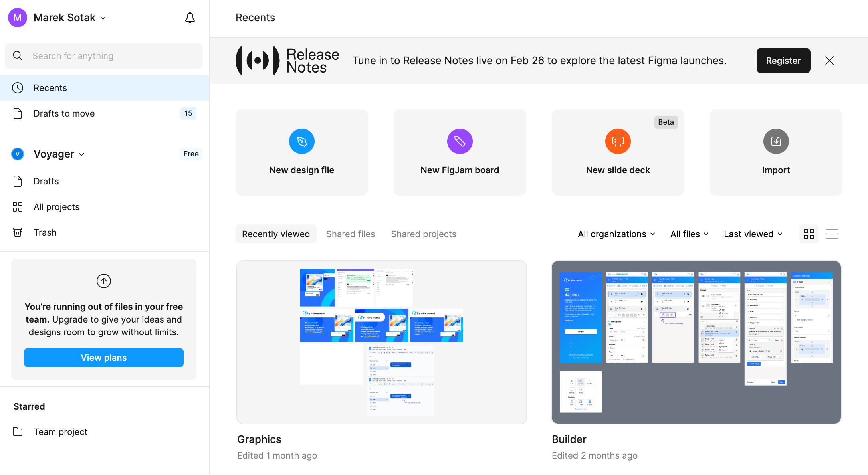The width and height of the screenshot is (868, 475).
Task: Open the Last viewed sort dropdown
Action: click(753, 234)
